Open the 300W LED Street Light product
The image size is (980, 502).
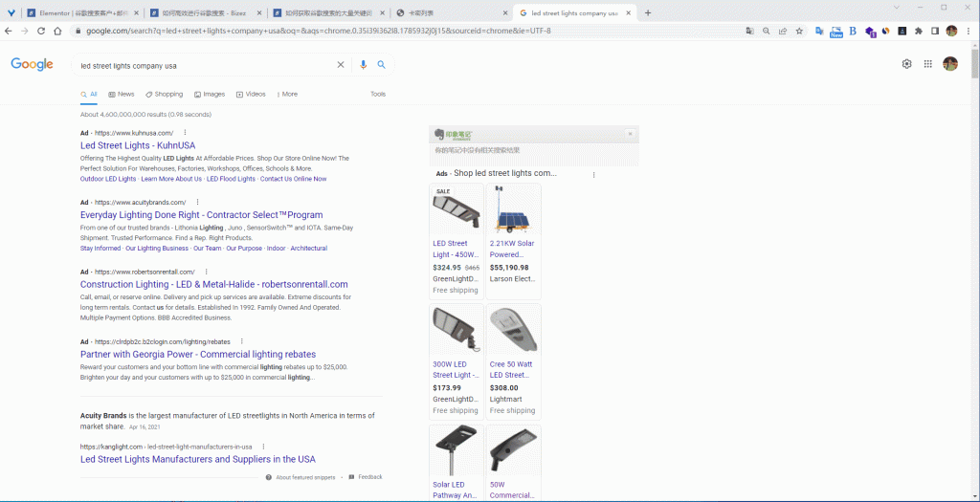click(x=457, y=360)
